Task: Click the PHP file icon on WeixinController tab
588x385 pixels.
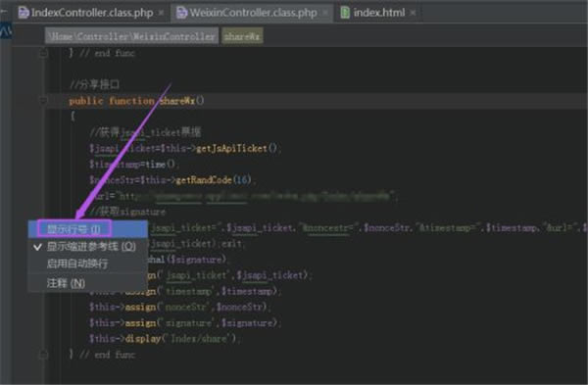Action: [182, 13]
